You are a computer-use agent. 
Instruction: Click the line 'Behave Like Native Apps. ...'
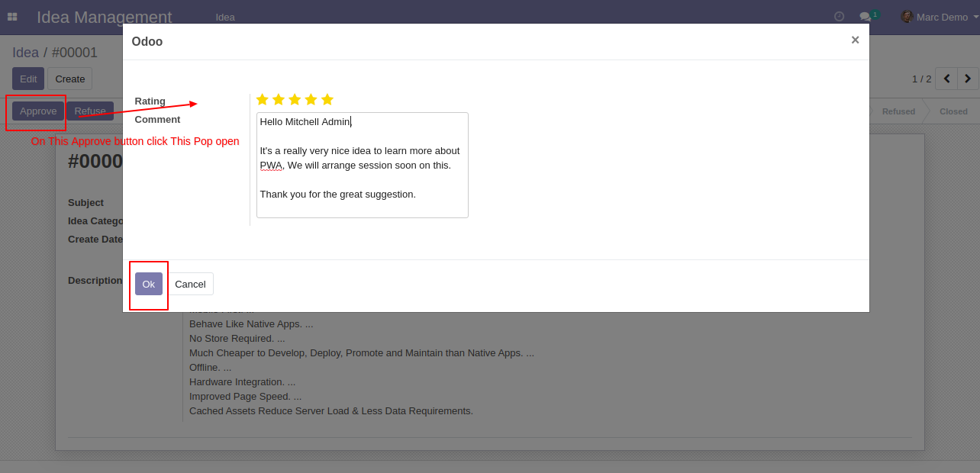coord(251,324)
